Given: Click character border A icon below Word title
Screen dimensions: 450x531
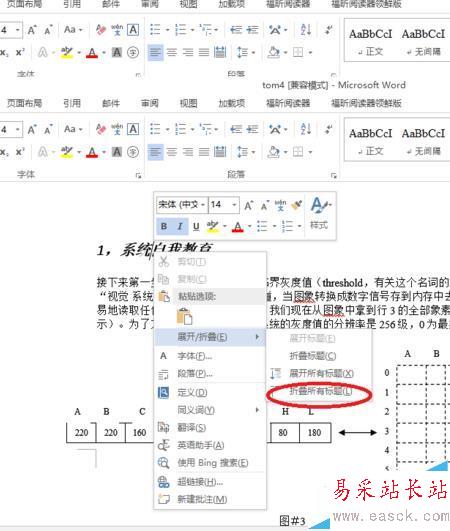Looking at the screenshot, I should pyautogui.click(x=133, y=129).
